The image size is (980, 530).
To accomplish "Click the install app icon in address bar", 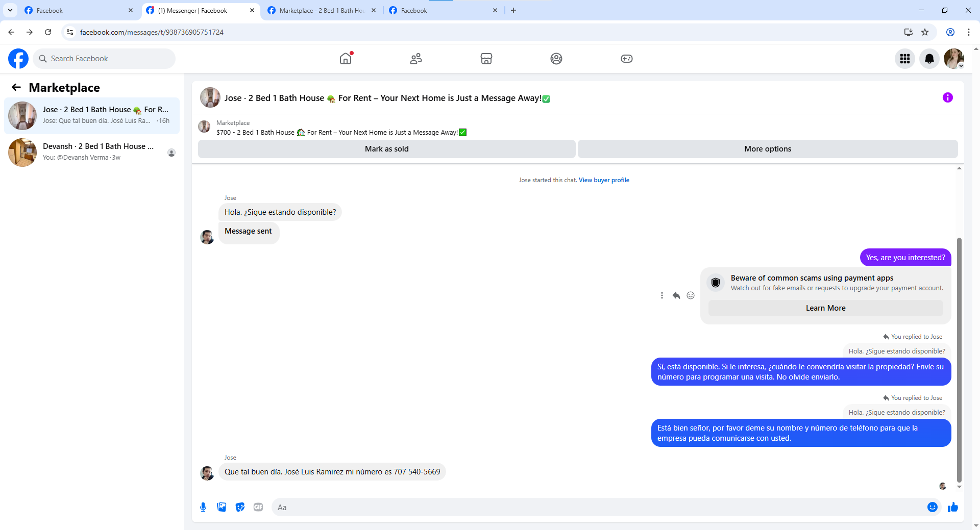I will 909,32.
